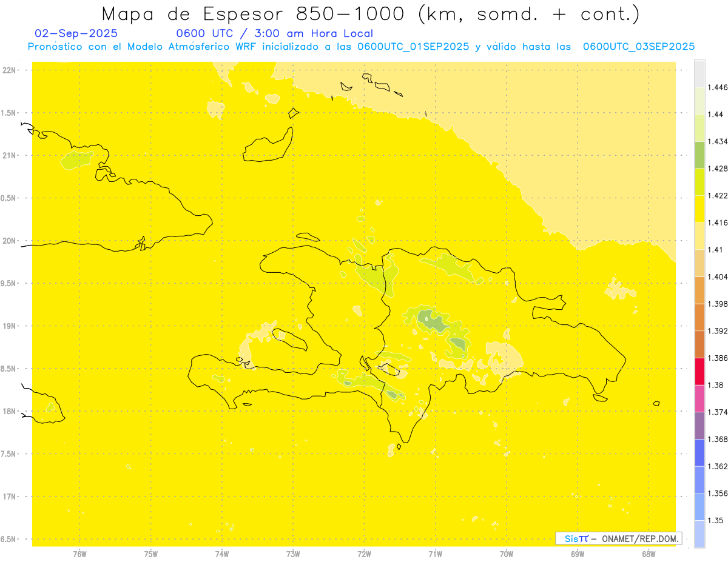Image resolution: width=728 pixels, height=562 pixels.
Task: Click the orange swatch between 1.398 and 1.404
Action: point(699,290)
